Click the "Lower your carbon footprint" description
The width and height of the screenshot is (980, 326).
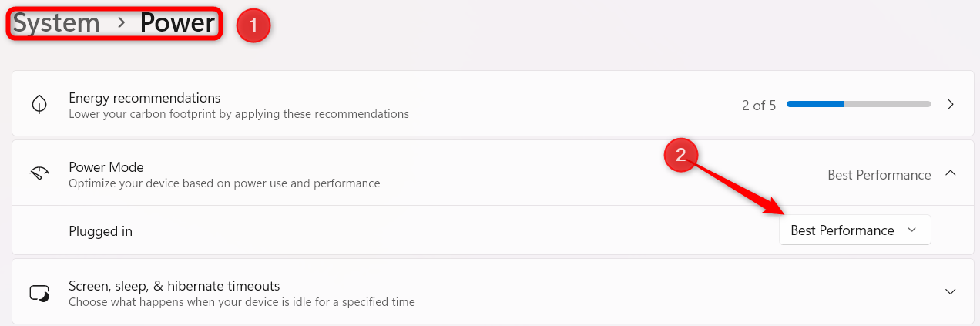tap(239, 114)
